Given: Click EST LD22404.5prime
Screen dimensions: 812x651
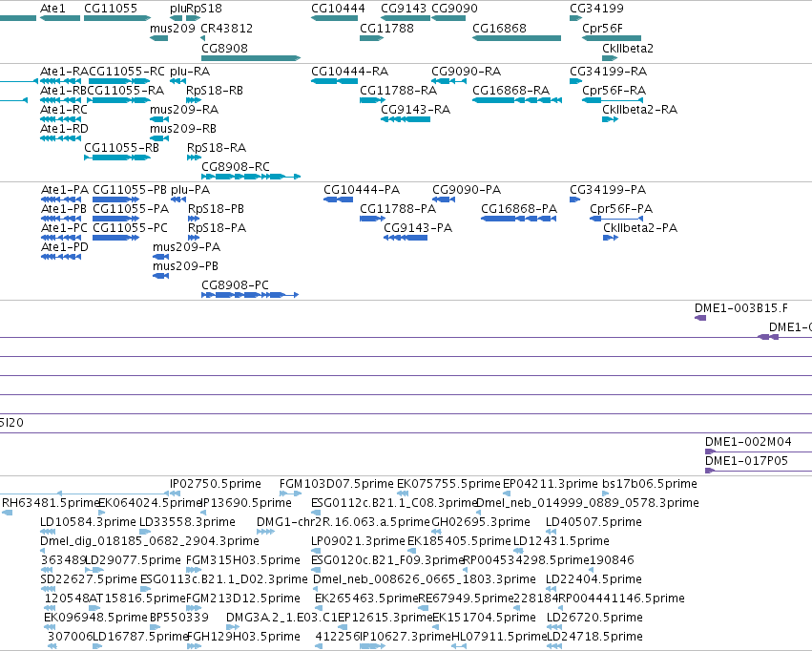Looking at the screenshot, I should point(551,589).
